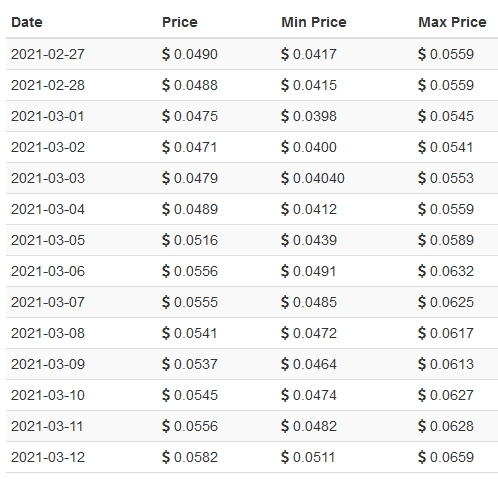Click the Date column header
This screenshot has height=479, width=498.
tap(27, 22)
